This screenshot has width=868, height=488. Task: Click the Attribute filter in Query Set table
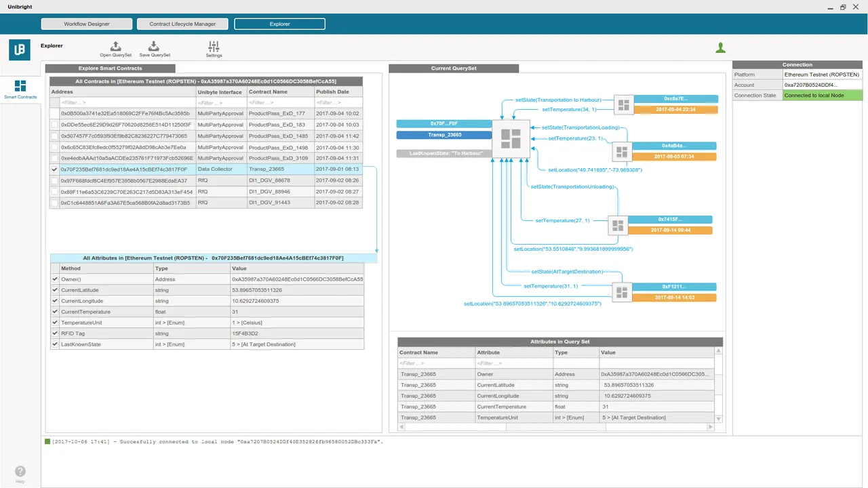(514, 363)
